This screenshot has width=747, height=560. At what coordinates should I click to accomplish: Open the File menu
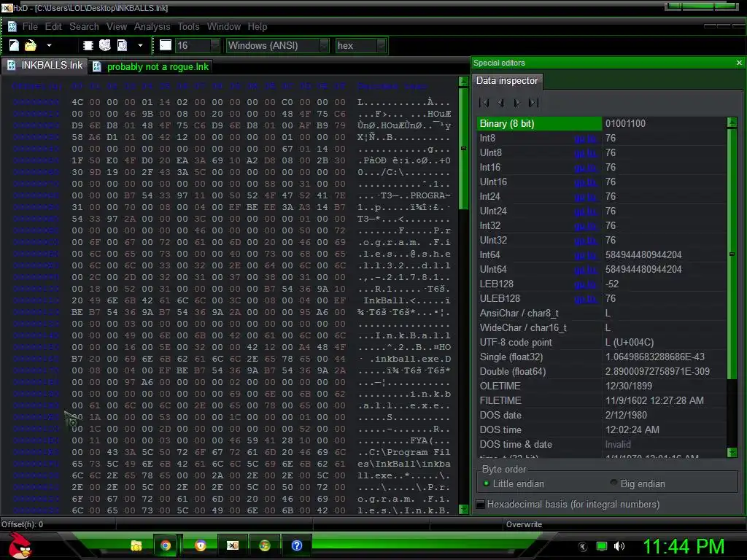coord(30,27)
